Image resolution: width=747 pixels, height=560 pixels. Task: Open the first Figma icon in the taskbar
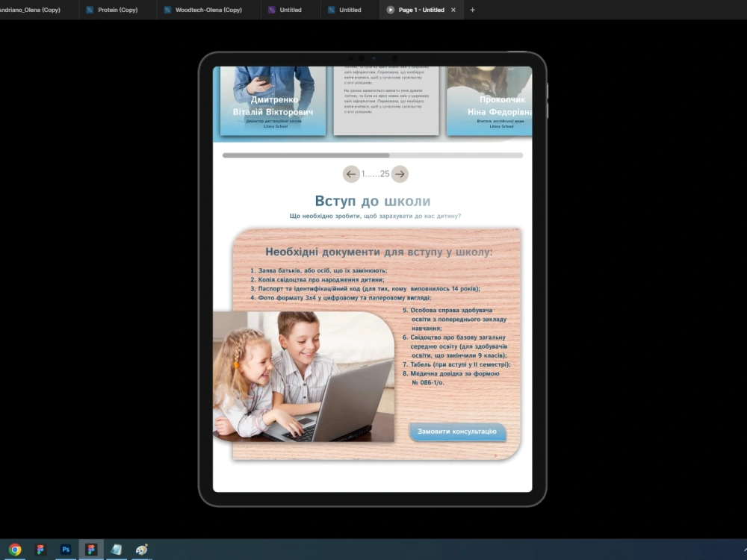tap(40, 550)
